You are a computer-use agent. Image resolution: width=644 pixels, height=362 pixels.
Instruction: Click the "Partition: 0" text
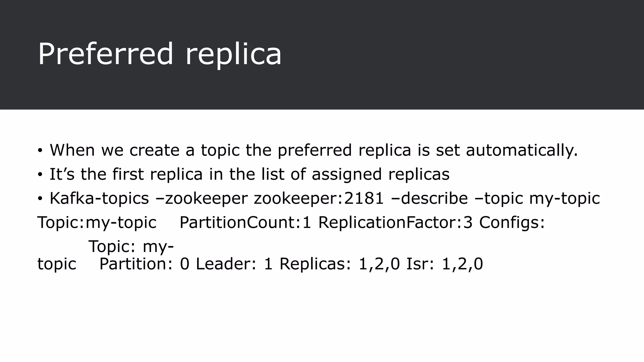click(x=144, y=264)
